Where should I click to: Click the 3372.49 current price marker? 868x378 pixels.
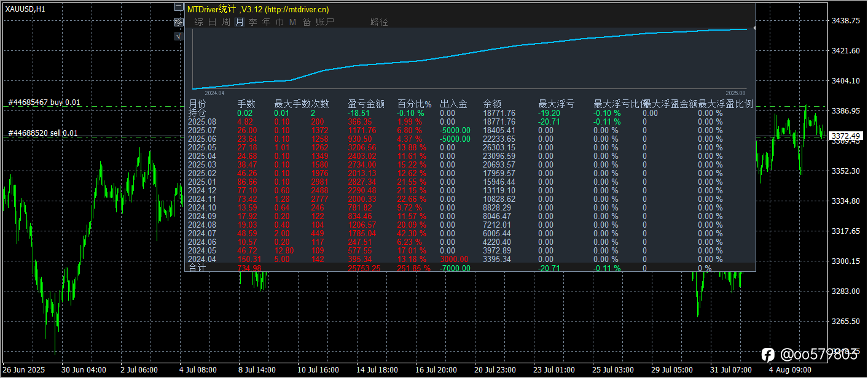coord(846,136)
